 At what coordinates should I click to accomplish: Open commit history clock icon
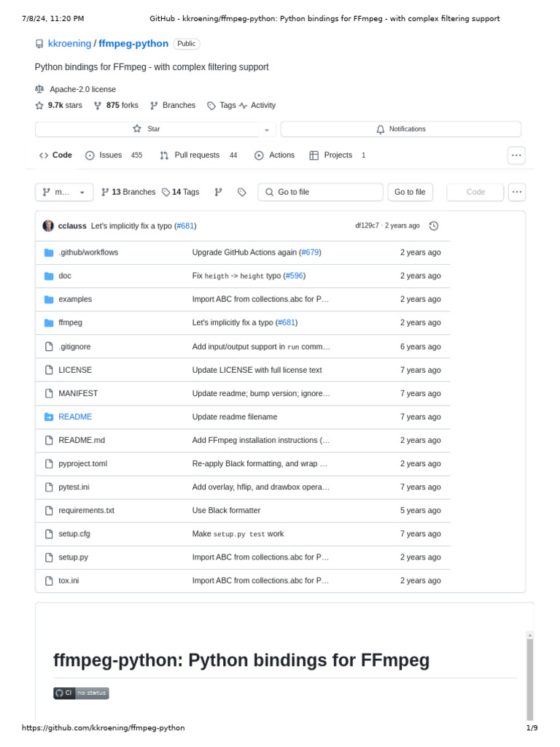[x=434, y=226]
